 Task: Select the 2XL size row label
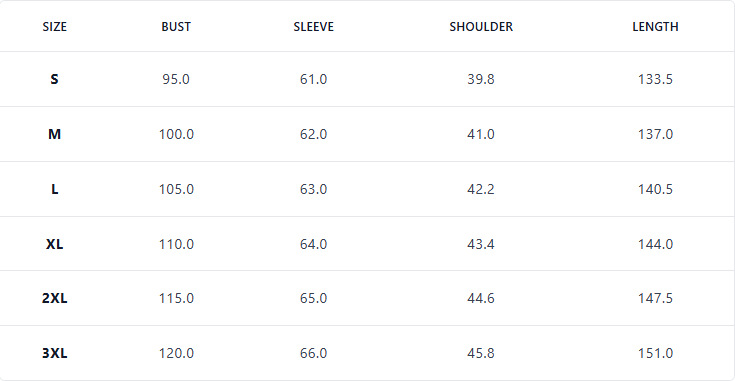pyautogui.click(x=54, y=298)
